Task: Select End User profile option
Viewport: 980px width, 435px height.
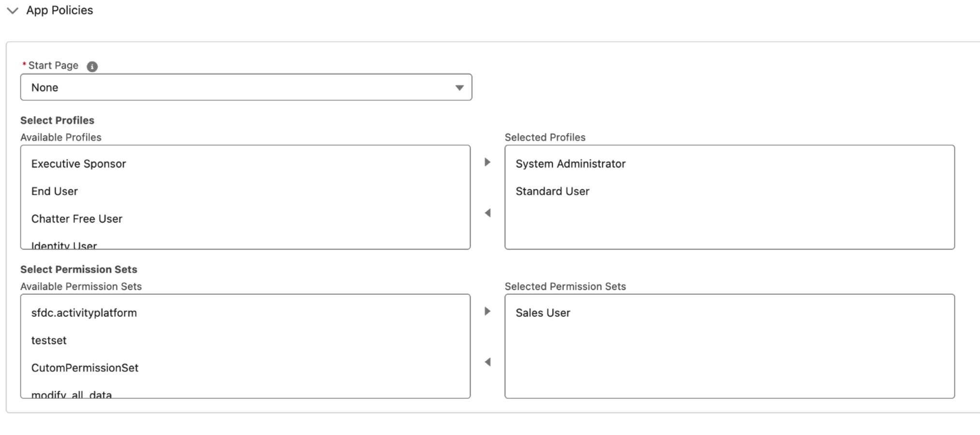Action: click(55, 191)
